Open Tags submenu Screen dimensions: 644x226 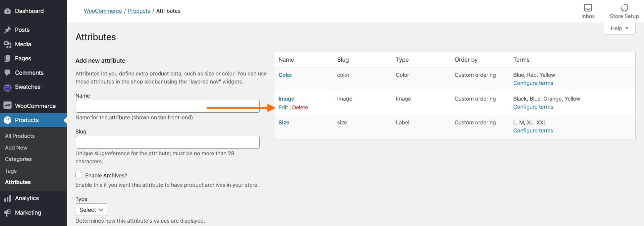click(x=11, y=171)
